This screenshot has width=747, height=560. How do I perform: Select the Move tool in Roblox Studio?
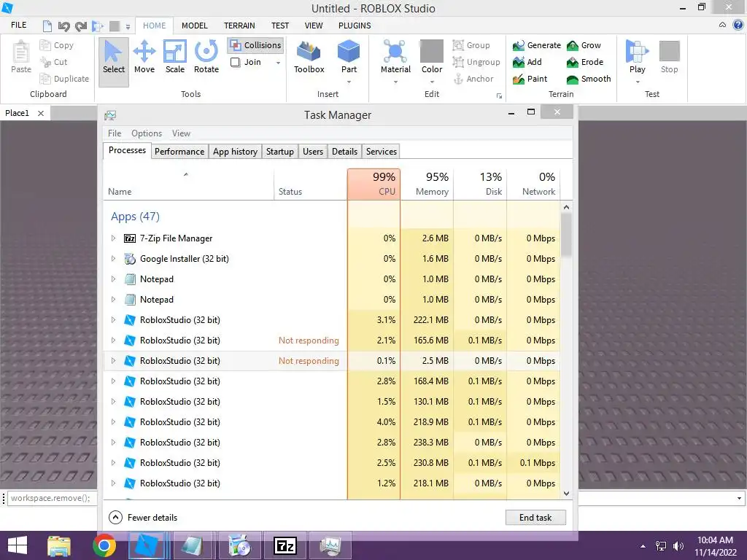coord(144,58)
